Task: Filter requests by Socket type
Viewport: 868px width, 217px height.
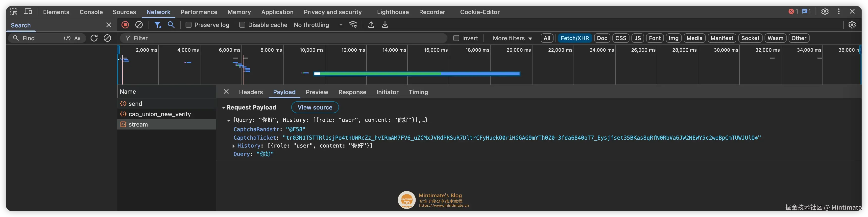Action: click(750, 38)
